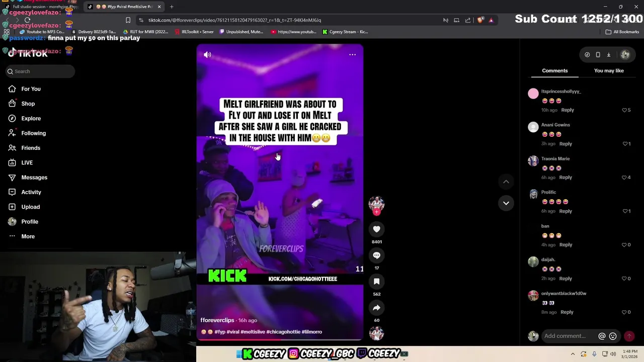
Task: Like Itsprincesshollyyy_ comment heart
Action: tap(625, 110)
